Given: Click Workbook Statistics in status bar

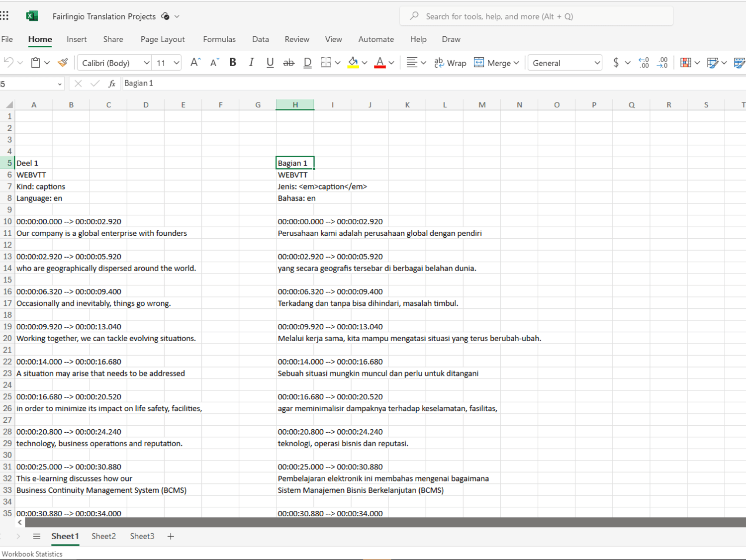Looking at the screenshot, I should click(x=32, y=554).
